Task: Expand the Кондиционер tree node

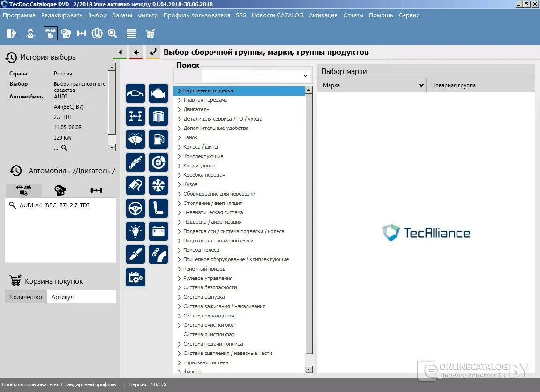Action: coord(179,166)
